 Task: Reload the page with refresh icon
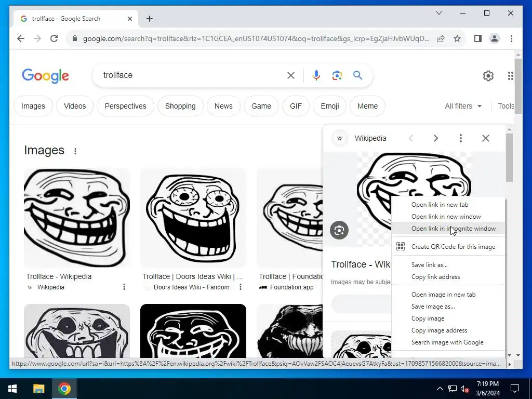tap(54, 38)
